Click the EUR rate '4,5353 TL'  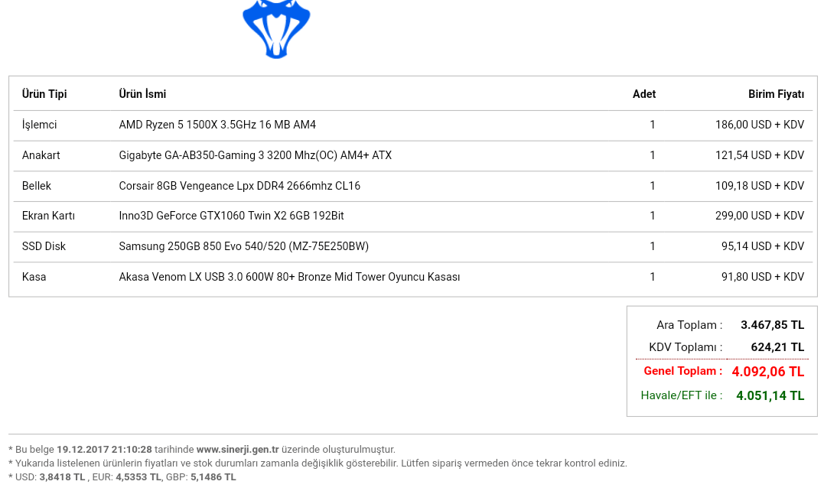coord(138,476)
